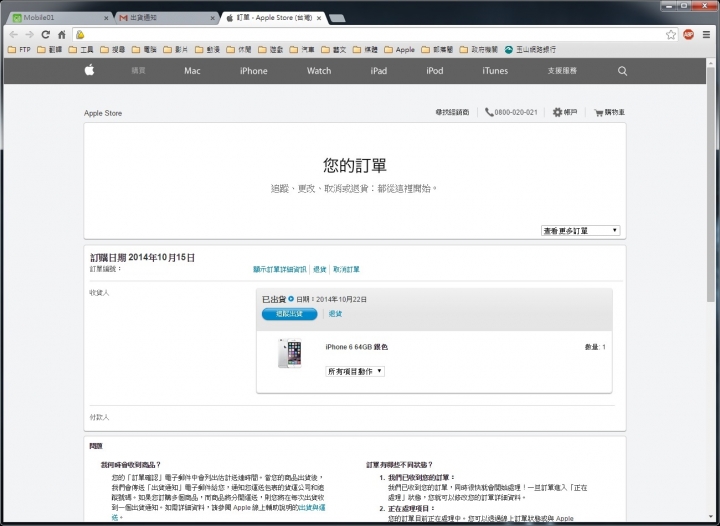Bookmark this page with the star icon
Screen dimensions: 720x526
click(x=671, y=34)
